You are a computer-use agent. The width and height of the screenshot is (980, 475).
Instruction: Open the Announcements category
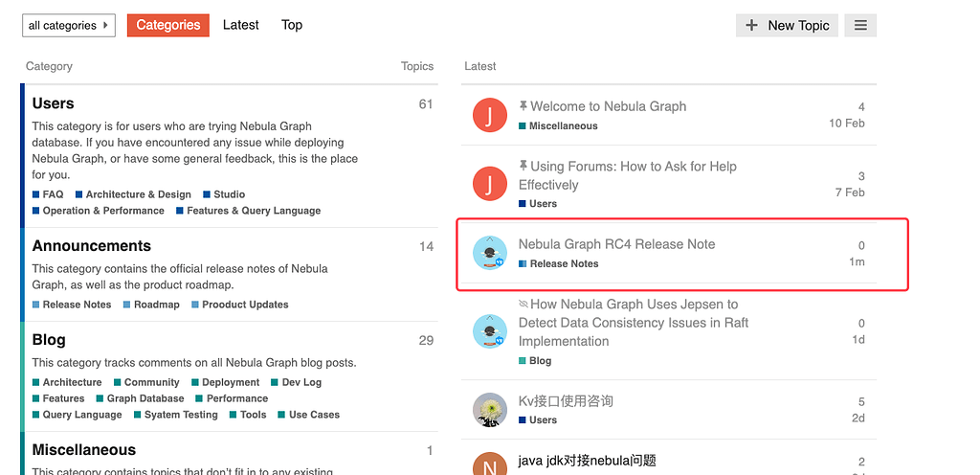pos(92,245)
